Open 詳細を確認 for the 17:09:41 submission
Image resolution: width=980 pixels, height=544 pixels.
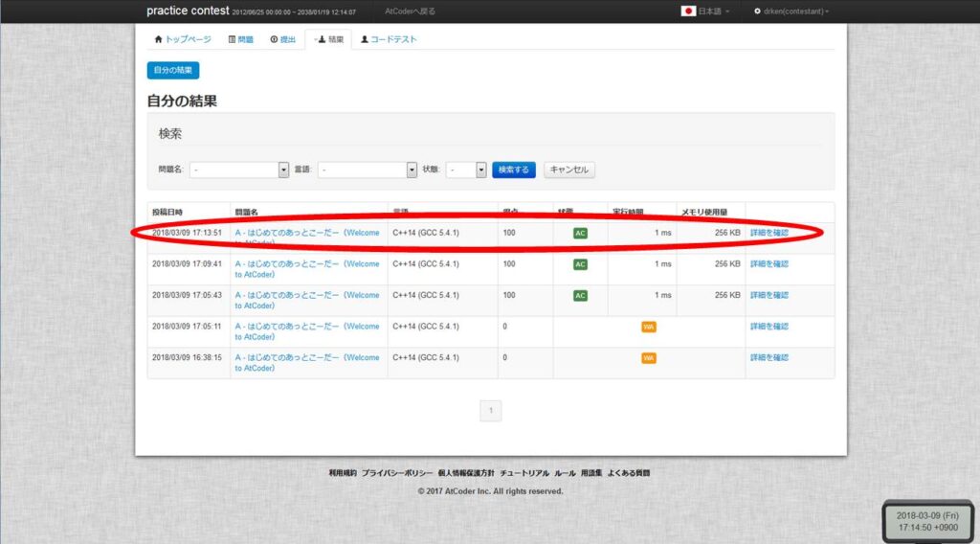coord(768,263)
